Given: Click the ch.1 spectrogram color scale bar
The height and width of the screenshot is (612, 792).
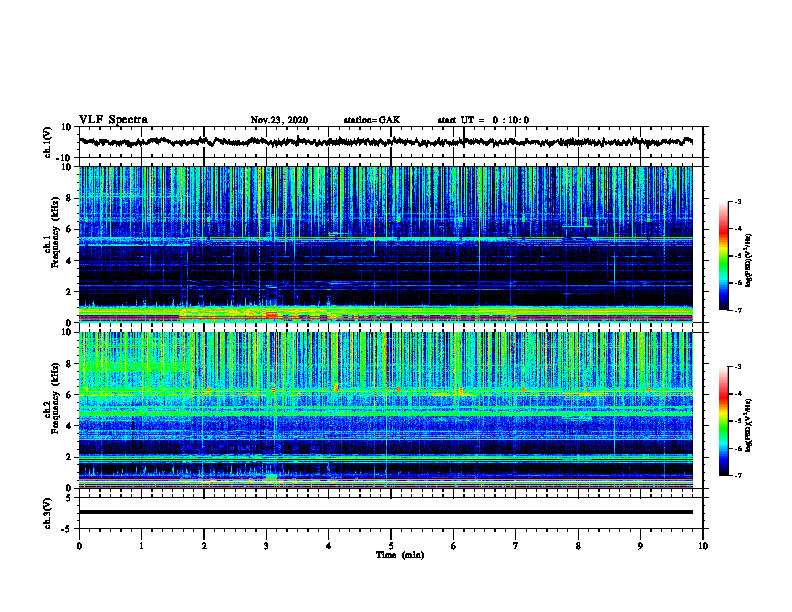Looking at the screenshot, I should 724,256.
